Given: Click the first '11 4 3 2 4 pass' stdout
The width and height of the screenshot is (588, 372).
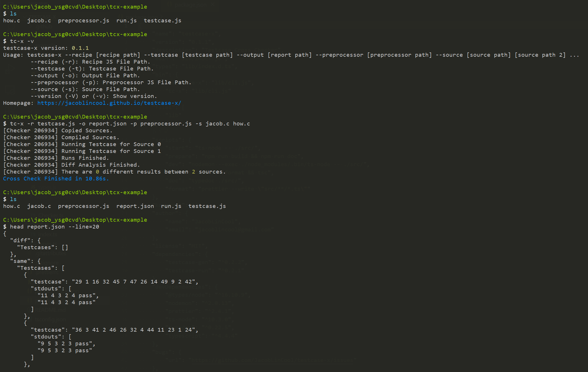Looking at the screenshot, I should (x=68, y=296).
